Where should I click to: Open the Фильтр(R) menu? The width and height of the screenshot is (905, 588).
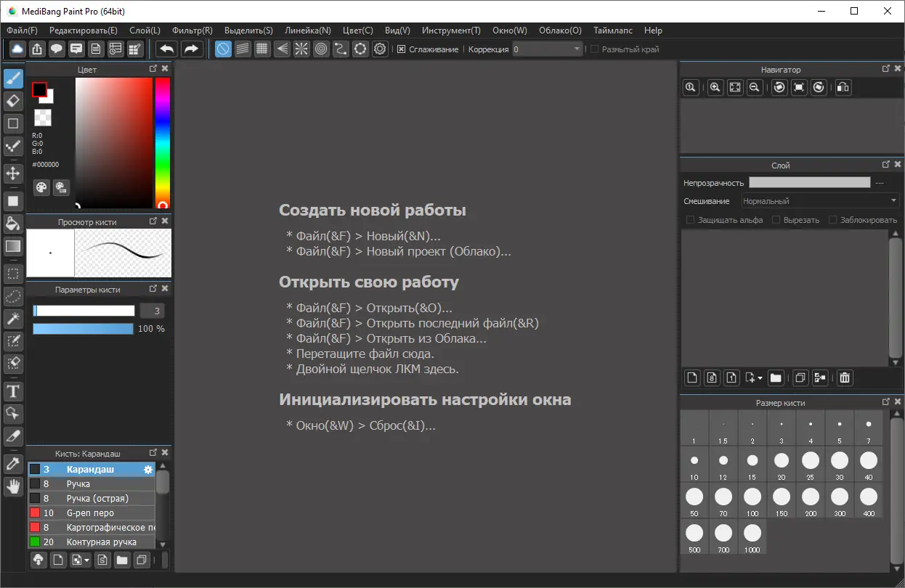pos(192,30)
